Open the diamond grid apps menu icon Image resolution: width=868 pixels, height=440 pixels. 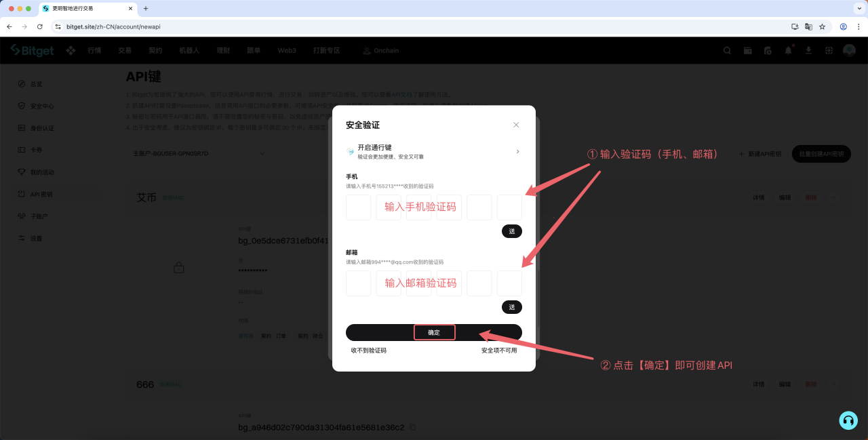[x=70, y=51]
